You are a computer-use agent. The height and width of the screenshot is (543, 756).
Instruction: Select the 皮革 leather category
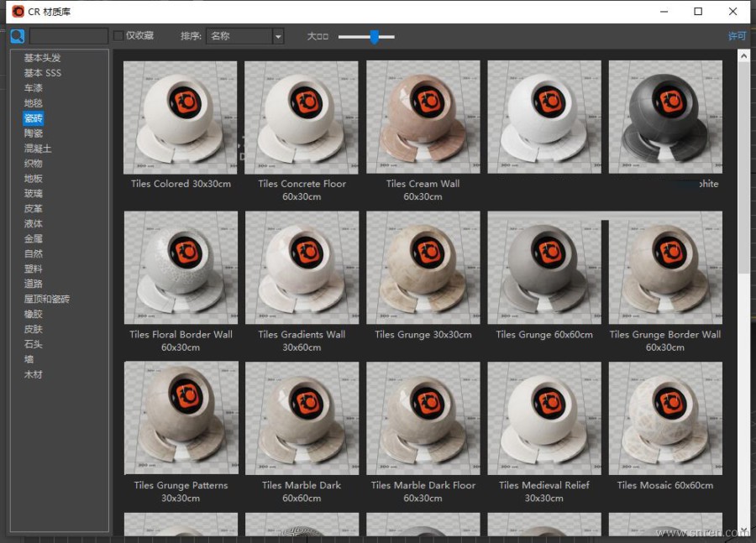pos(34,209)
